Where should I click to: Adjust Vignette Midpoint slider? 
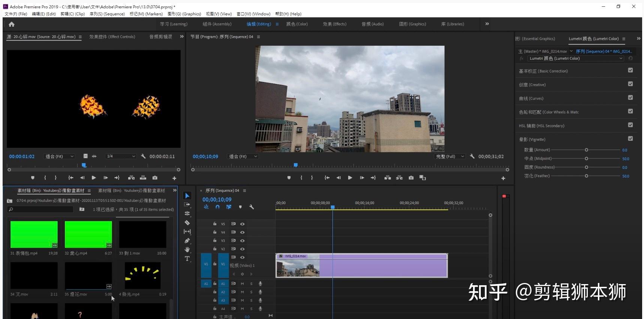click(x=586, y=158)
